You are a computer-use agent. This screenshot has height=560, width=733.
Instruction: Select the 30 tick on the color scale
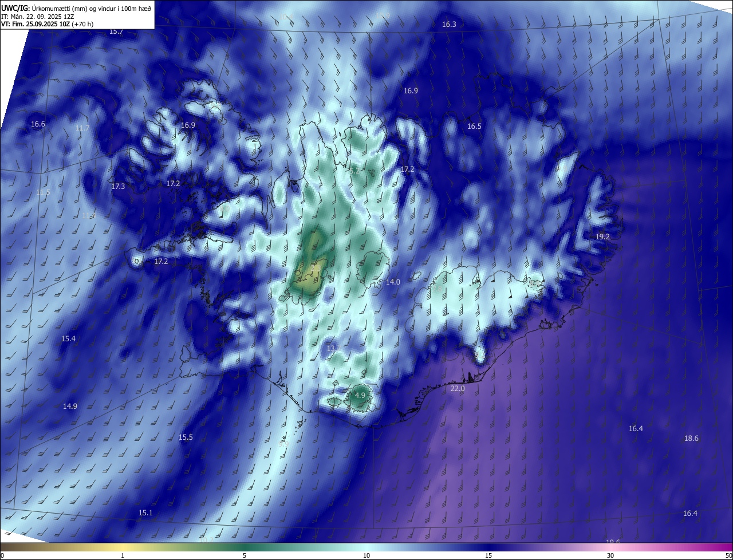coord(610,555)
